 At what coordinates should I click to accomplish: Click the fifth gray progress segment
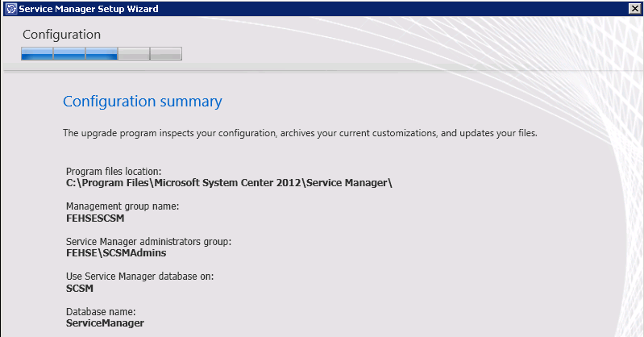point(166,54)
